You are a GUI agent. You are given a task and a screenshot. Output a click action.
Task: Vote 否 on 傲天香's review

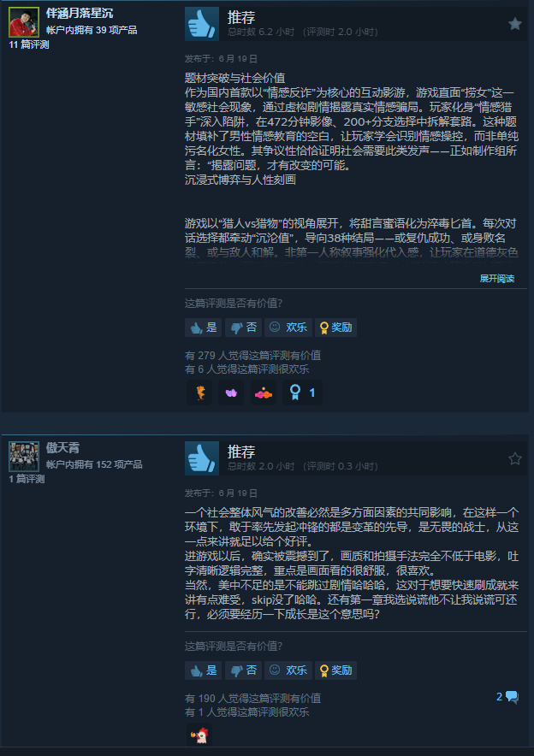pyautogui.click(x=243, y=670)
